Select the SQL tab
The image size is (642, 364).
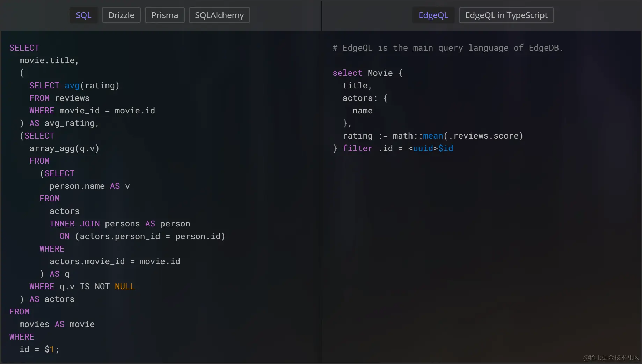[x=83, y=15]
